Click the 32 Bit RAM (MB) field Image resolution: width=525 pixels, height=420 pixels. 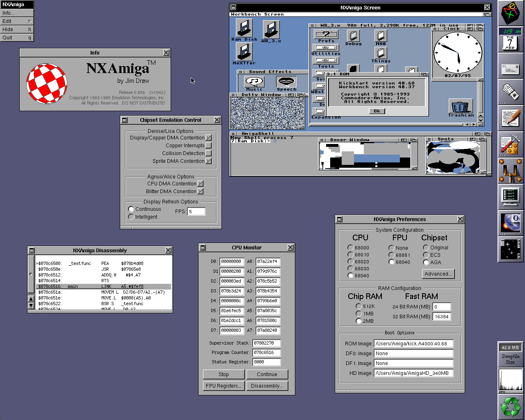(442, 317)
